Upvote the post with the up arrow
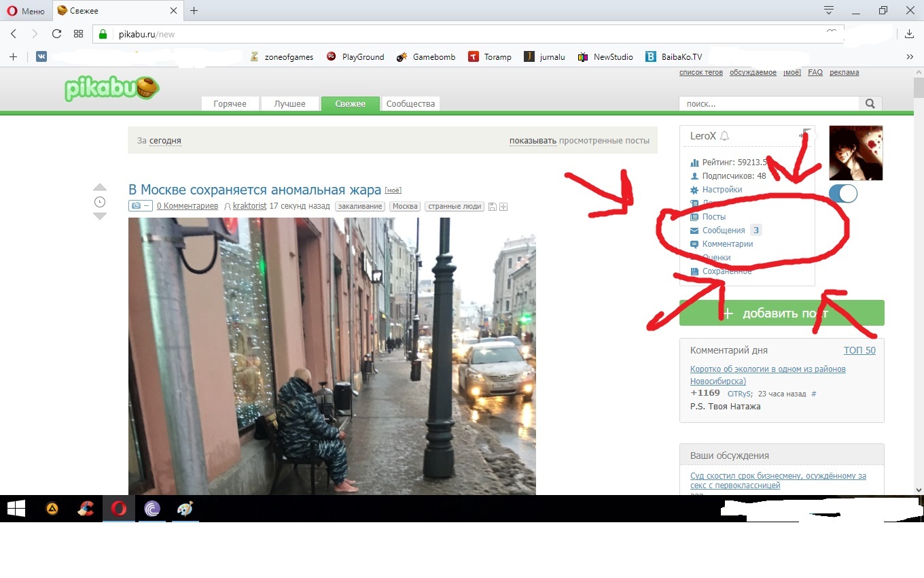This screenshot has height=578, width=924. tap(100, 188)
